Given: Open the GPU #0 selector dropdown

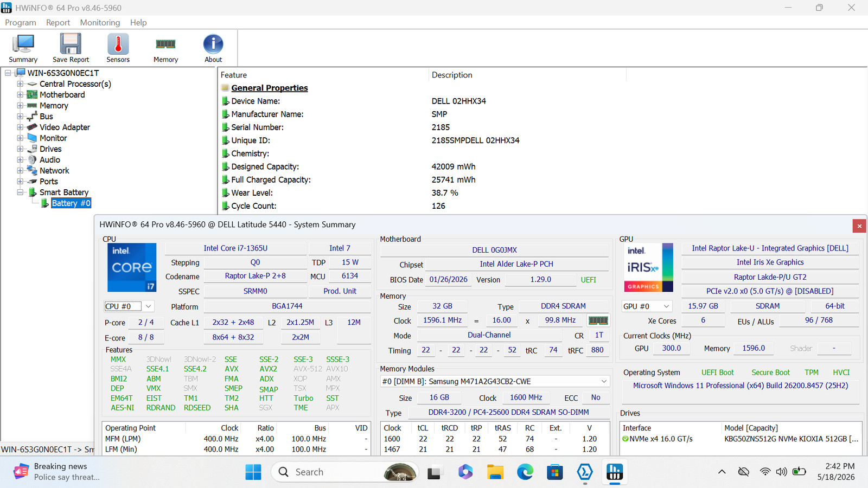Looking at the screenshot, I should (x=647, y=306).
